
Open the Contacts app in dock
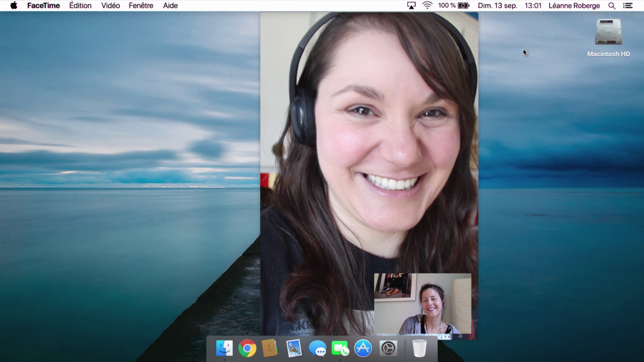point(270,348)
